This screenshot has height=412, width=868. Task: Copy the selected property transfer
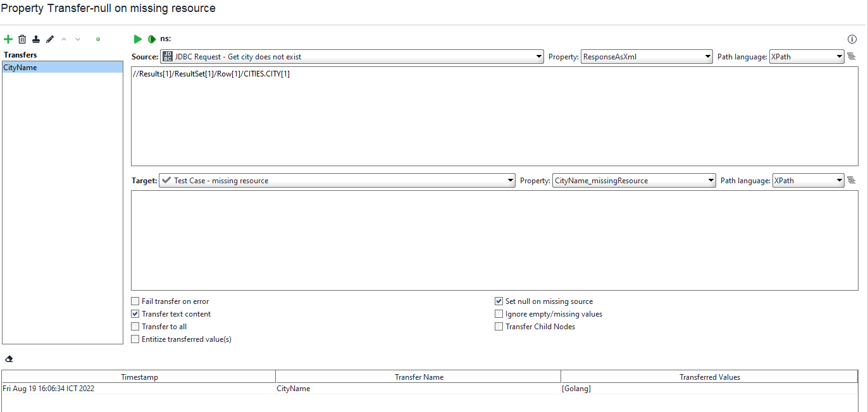(x=36, y=39)
